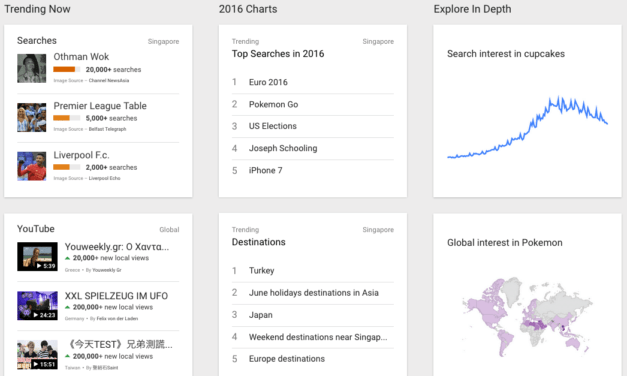The image size is (627, 376).
Task: Open Global interest in Pokemon card
Action: click(x=505, y=243)
